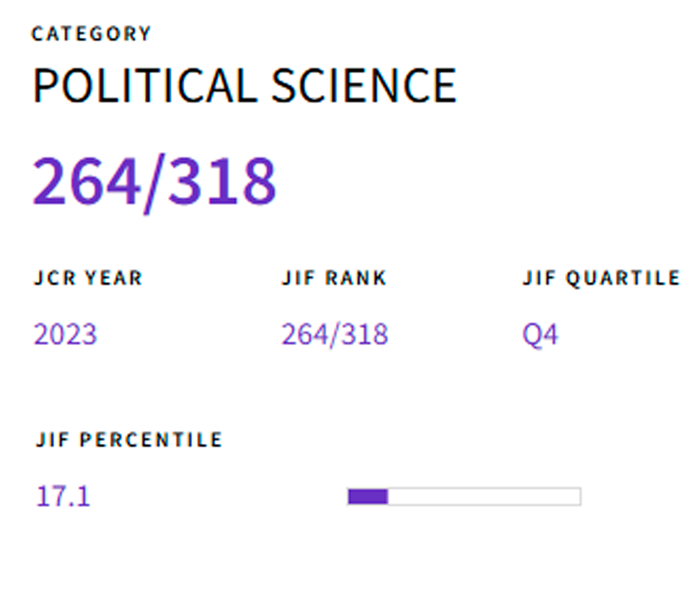Image resolution: width=700 pixels, height=593 pixels.
Task: Click the JIF QUARTILE column header
Action: (601, 278)
